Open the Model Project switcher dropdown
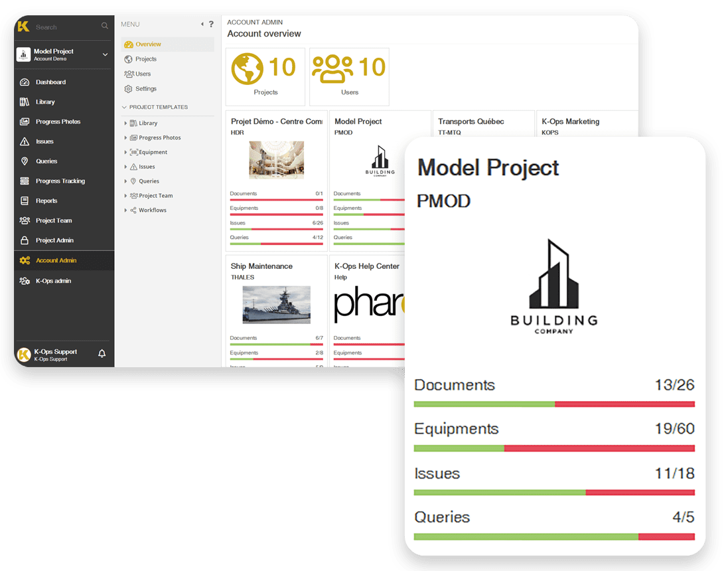The width and height of the screenshot is (728, 571). pyautogui.click(x=105, y=54)
